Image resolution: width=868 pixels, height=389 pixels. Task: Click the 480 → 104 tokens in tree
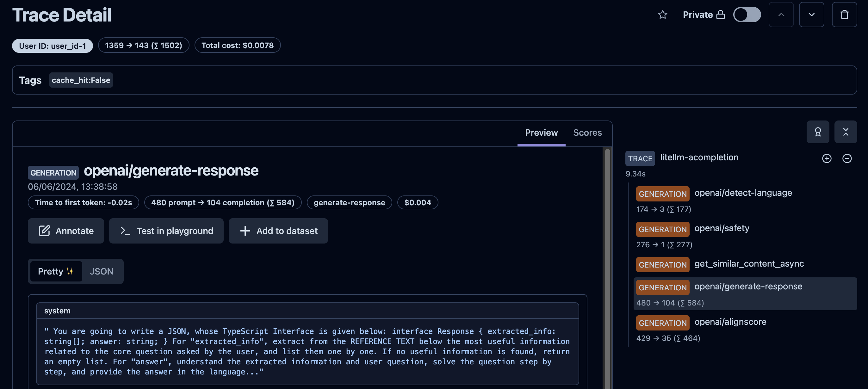click(x=670, y=303)
